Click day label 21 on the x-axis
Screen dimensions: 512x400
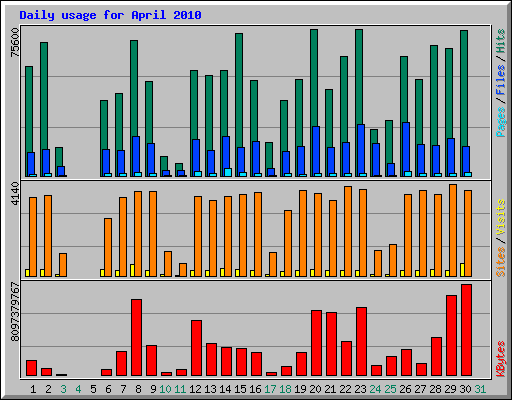330,389
